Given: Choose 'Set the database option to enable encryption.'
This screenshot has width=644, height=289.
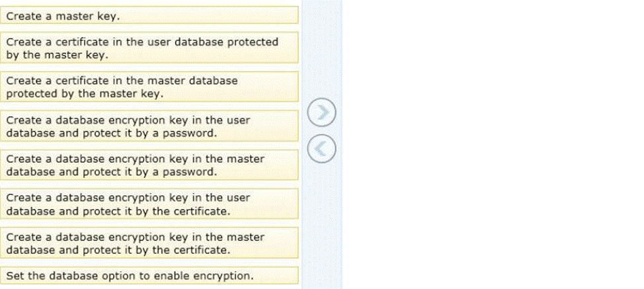Looking at the screenshot, I should (149, 275).
